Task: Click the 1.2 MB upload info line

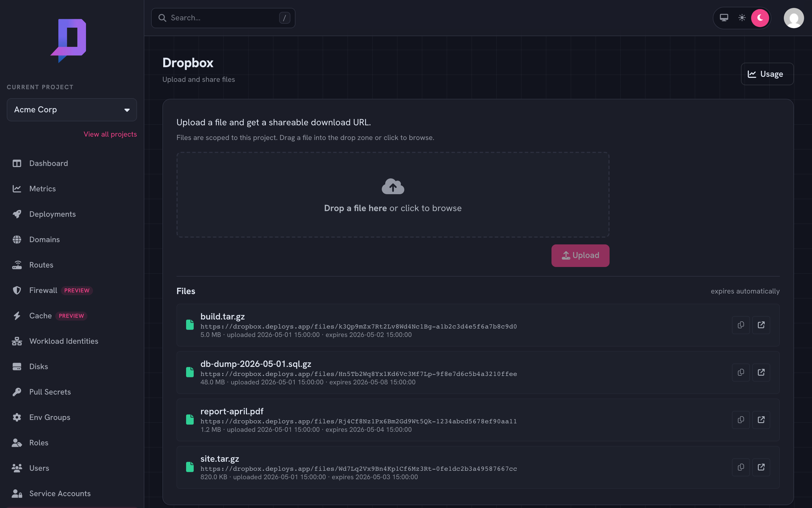Action: tap(306, 429)
